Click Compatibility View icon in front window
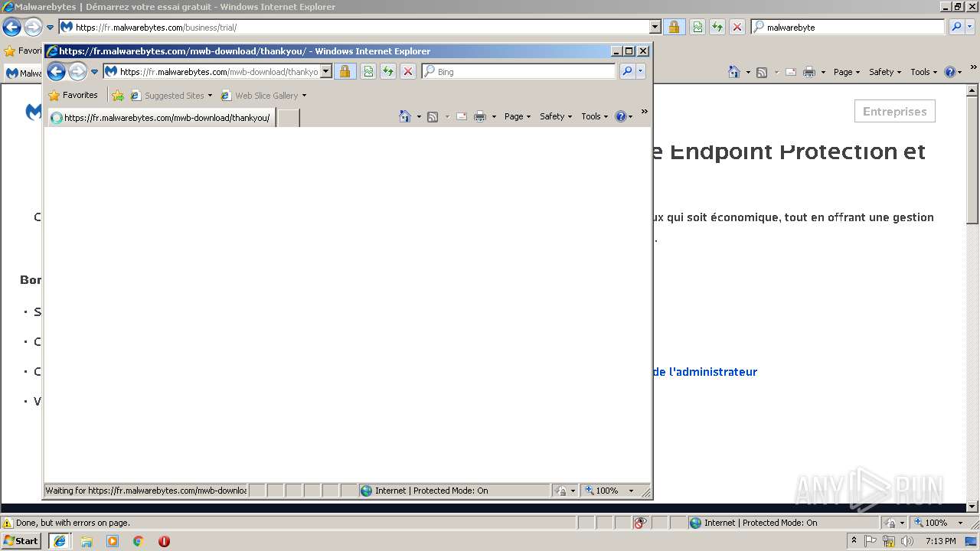Screen dimensions: 980x551 point(368,71)
